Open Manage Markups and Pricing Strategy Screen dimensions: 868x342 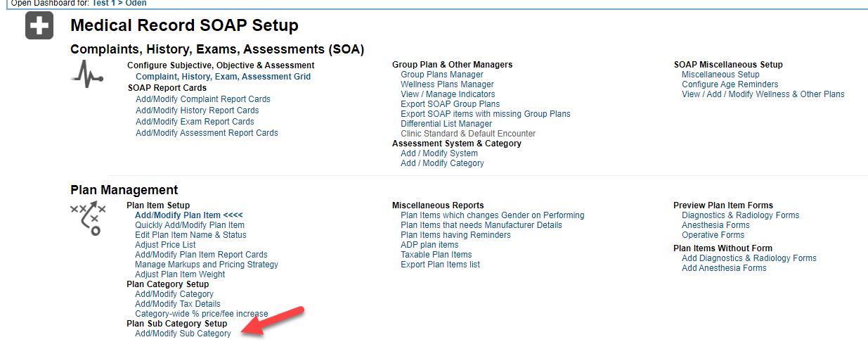click(x=206, y=265)
